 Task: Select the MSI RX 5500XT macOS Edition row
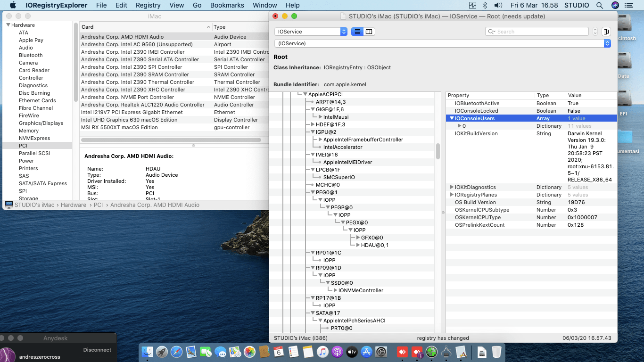[x=174, y=127]
